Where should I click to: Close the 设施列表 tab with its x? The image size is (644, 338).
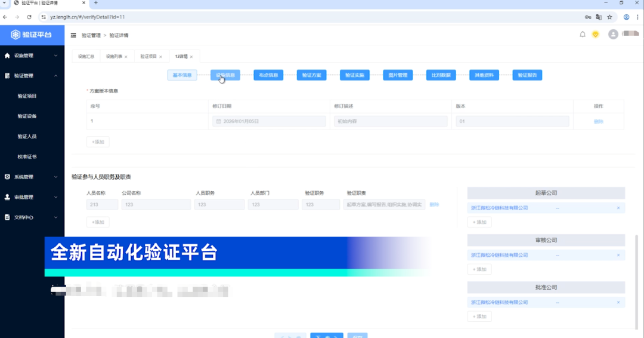click(x=126, y=57)
